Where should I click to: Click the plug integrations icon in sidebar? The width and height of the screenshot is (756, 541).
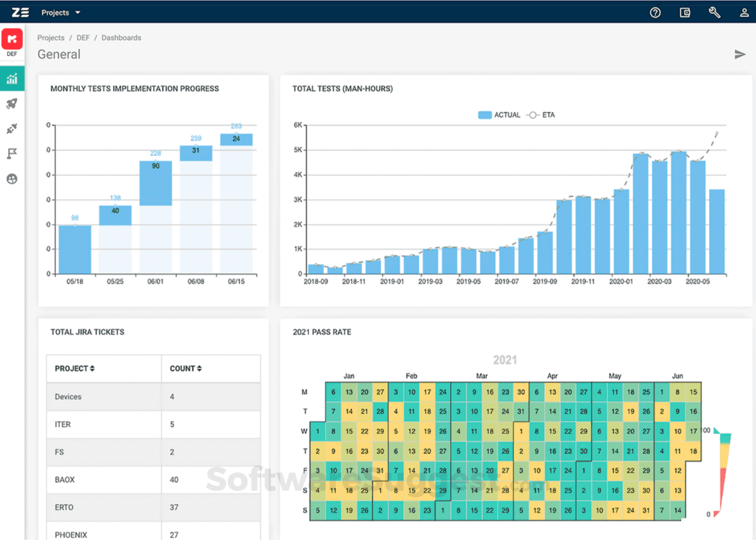point(12,128)
